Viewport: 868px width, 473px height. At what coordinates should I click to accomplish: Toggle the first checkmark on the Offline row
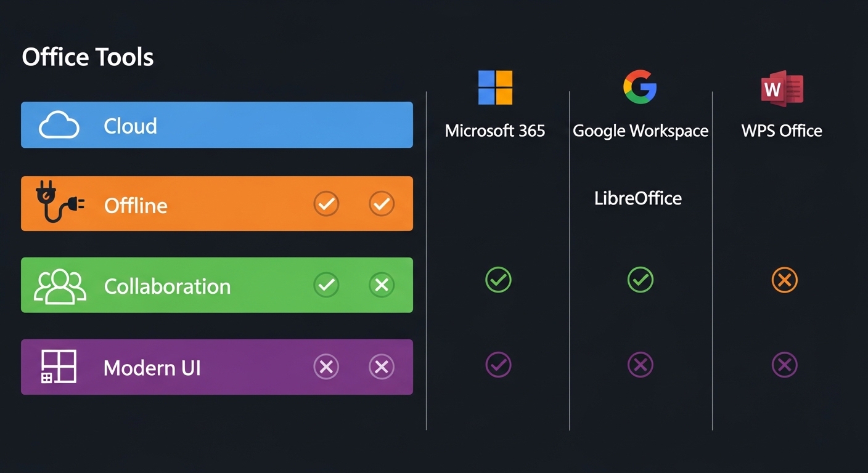coord(327,204)
